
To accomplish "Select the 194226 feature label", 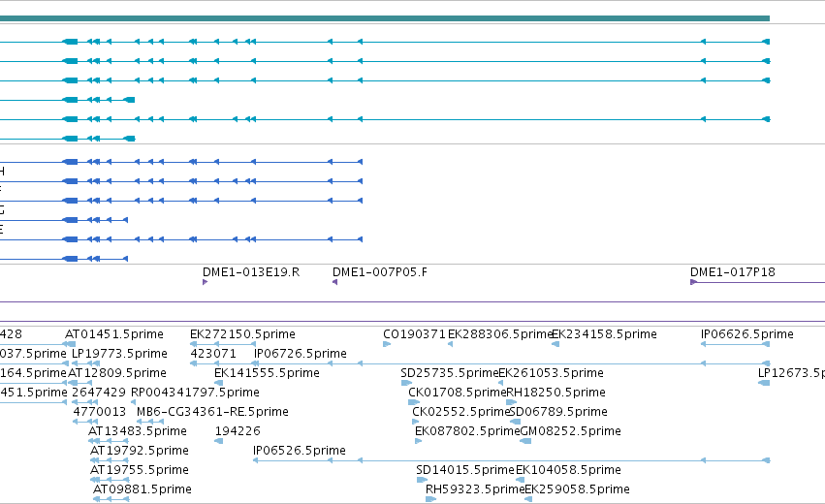I will point(238,431).
